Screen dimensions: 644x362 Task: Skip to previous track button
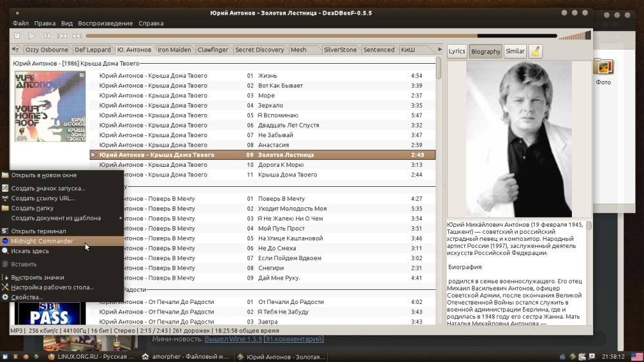[62, 36]
